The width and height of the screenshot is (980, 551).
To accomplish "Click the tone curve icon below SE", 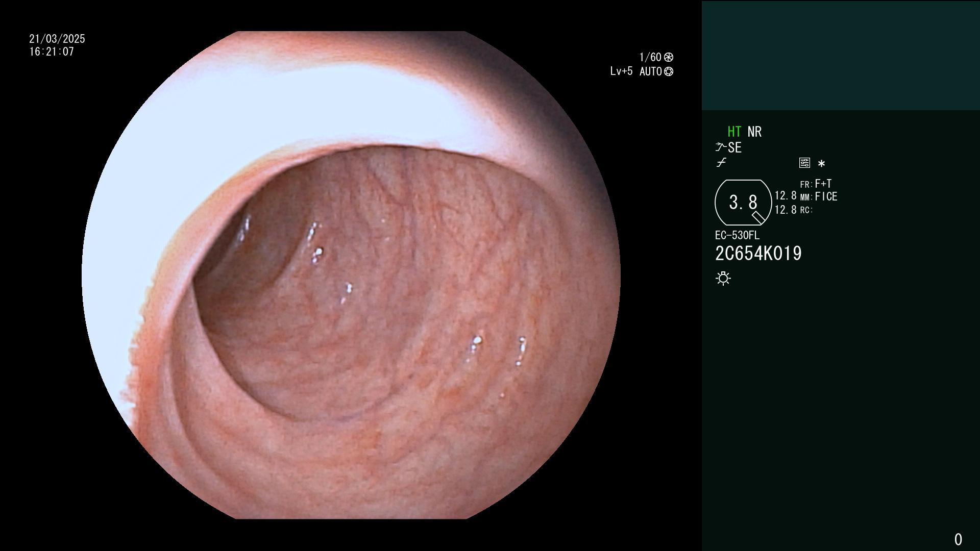I will pos(721,163).
